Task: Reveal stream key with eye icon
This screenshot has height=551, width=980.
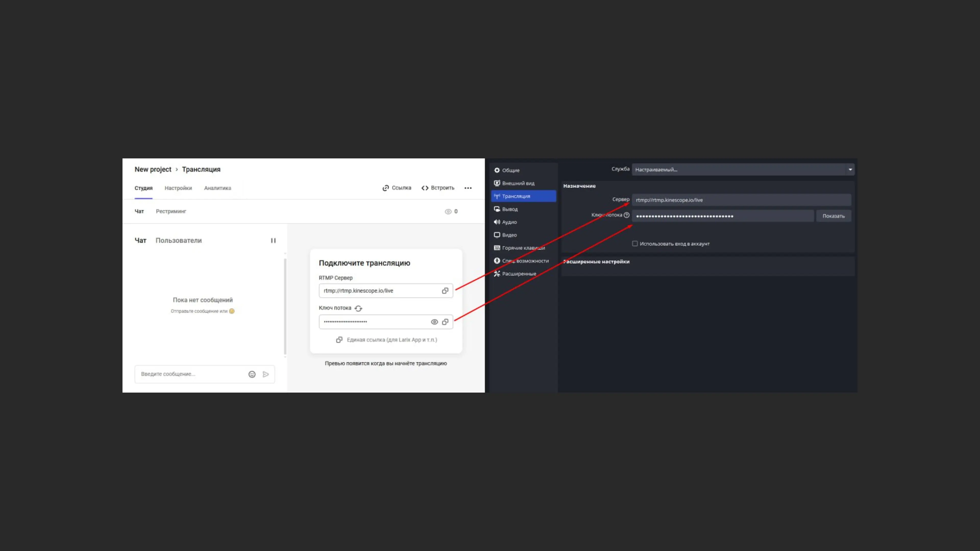Action: [x=434, y=322]
